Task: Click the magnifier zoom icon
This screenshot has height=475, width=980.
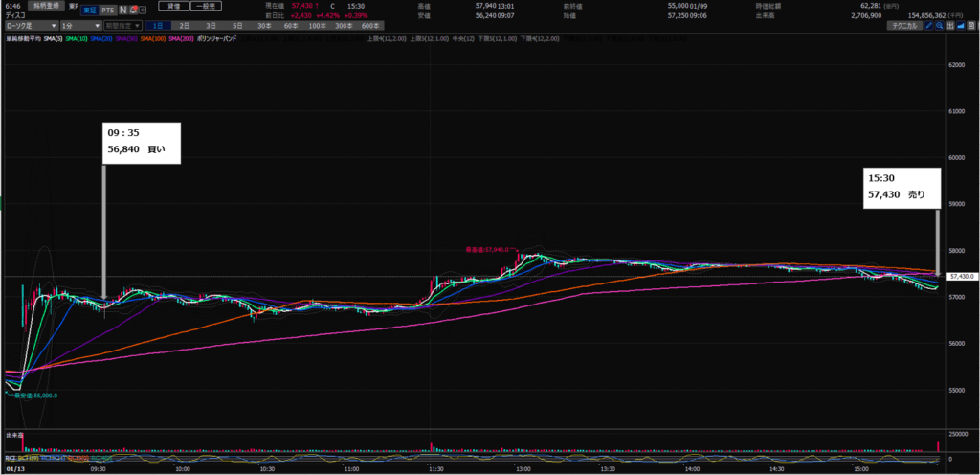Action: (x=942, y=25)
